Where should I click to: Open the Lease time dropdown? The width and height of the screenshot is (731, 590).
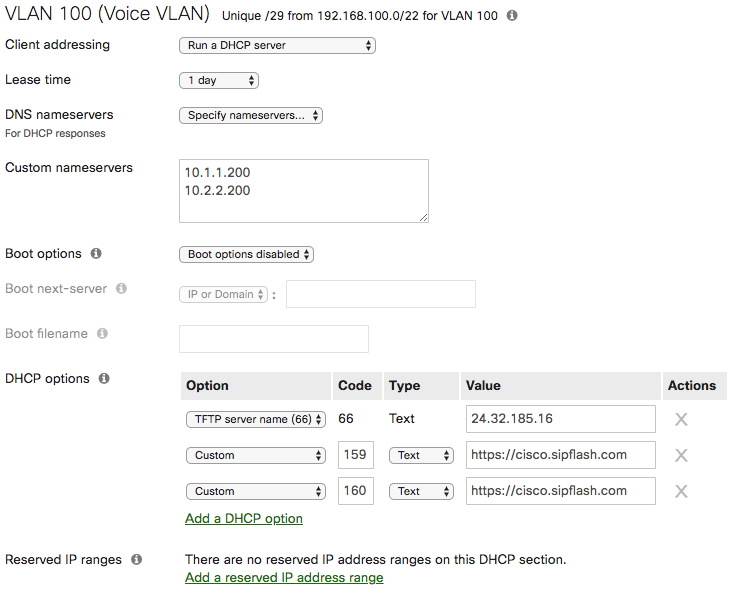[x=218, y=80]
